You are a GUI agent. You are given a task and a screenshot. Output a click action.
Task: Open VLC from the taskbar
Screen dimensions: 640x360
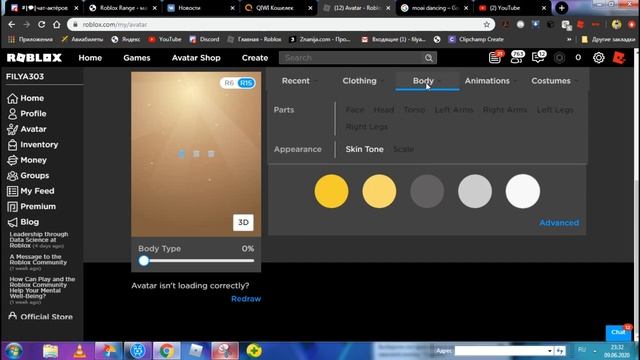(x=80, y=351)
